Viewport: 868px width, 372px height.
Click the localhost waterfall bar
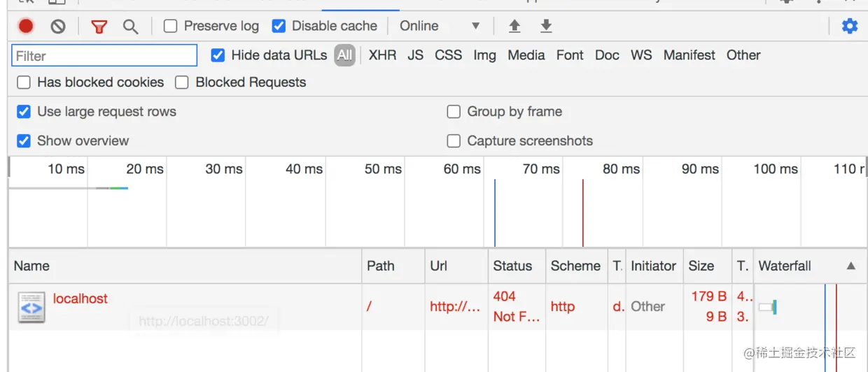(768, 307)
